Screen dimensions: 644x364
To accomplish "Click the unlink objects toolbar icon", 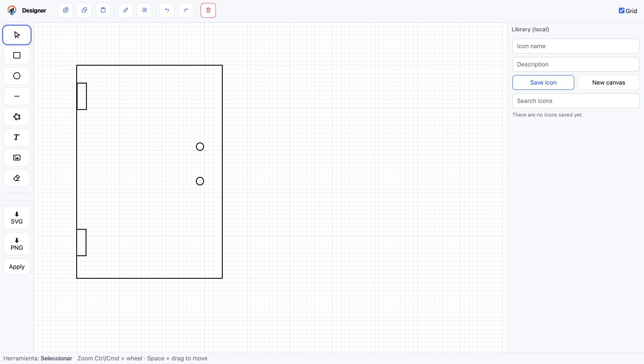I will (144, 10).
